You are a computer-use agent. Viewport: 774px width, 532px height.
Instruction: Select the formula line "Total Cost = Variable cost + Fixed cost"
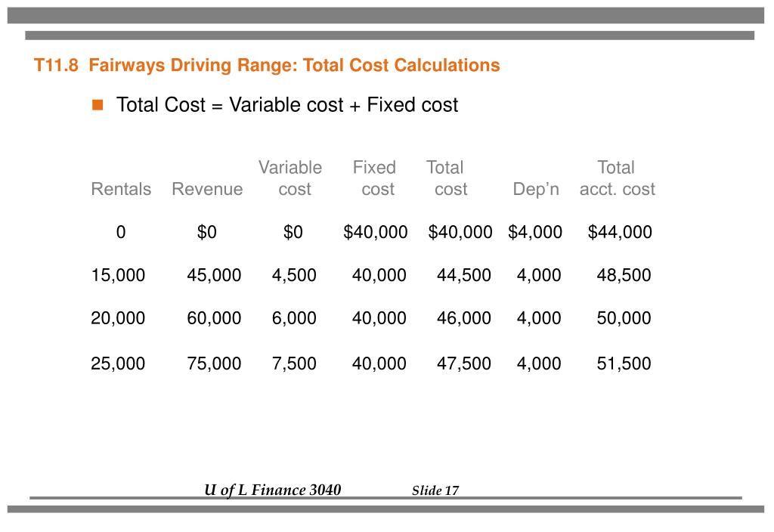point(287,104)
